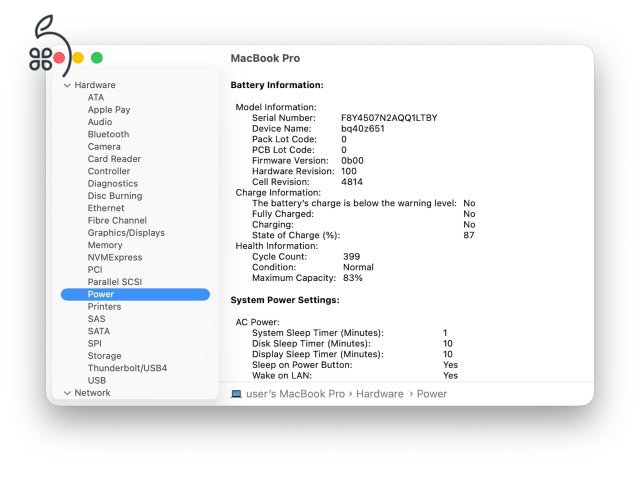Collapse the Network section chevron
The width and height of the screenshot is (640, 480).
point(67,393)
